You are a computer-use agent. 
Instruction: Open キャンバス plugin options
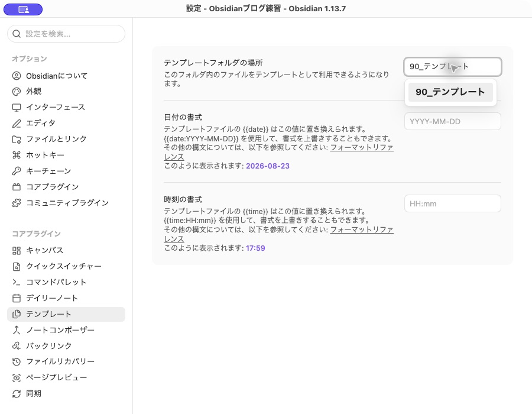(x=66, y=250)
